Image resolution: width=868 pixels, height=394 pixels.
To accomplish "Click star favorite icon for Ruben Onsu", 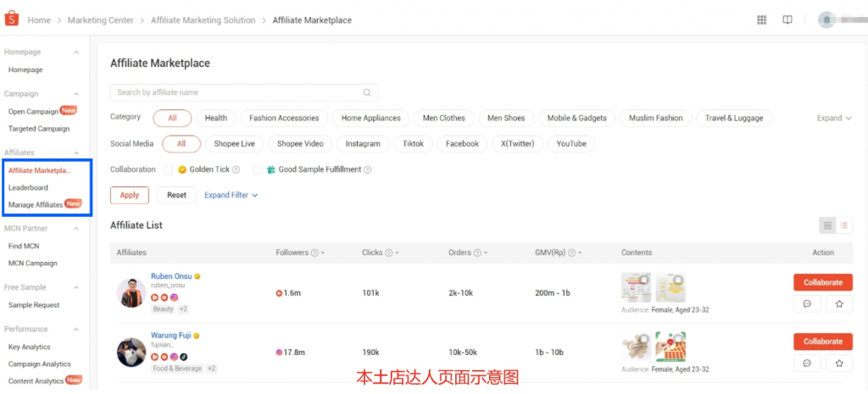I will click(x=839, y=304).
